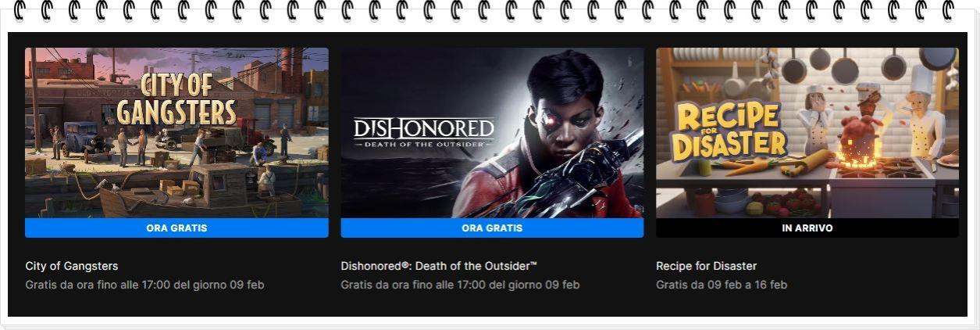Click free-until date text below Dishonored title
Screen dimensions: 980x330
pyautogui.click(x=460, y=285)
